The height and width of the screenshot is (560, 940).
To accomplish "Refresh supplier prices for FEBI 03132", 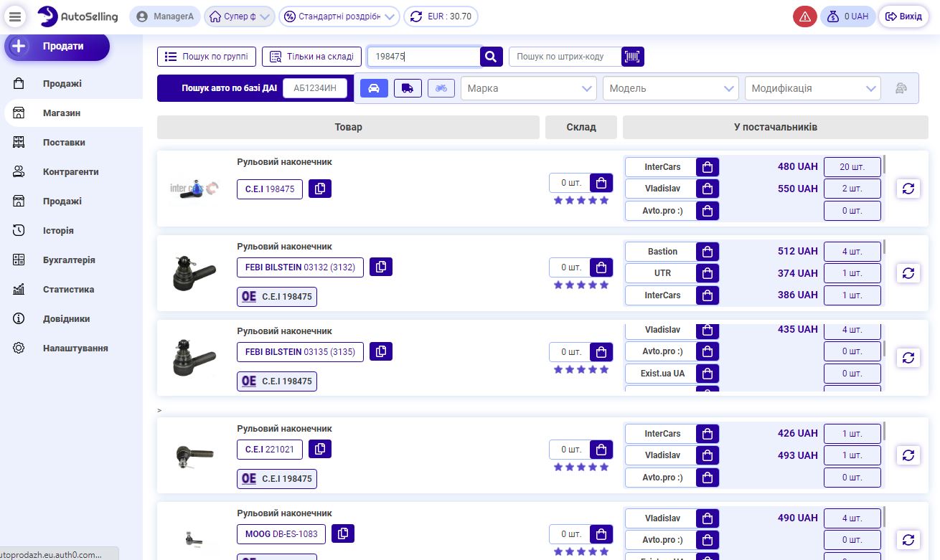I will click(908, 273).
